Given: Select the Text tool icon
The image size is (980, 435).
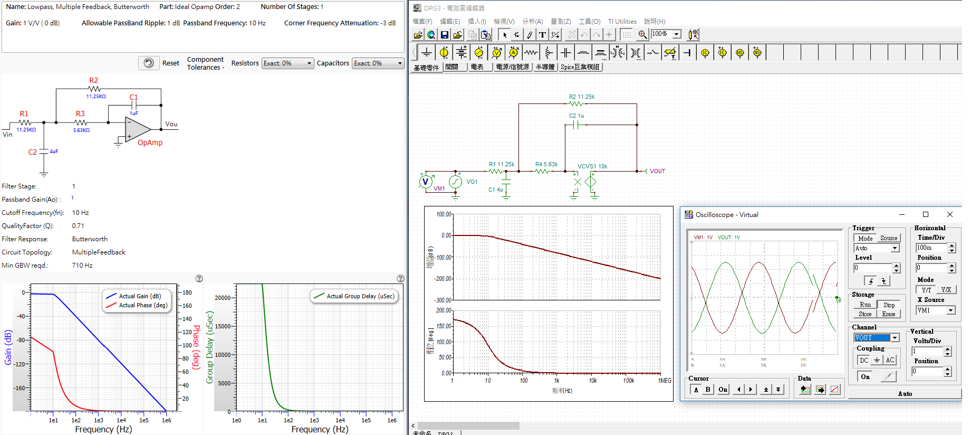Looking at the screenshot, I should [x=542, y=35].
